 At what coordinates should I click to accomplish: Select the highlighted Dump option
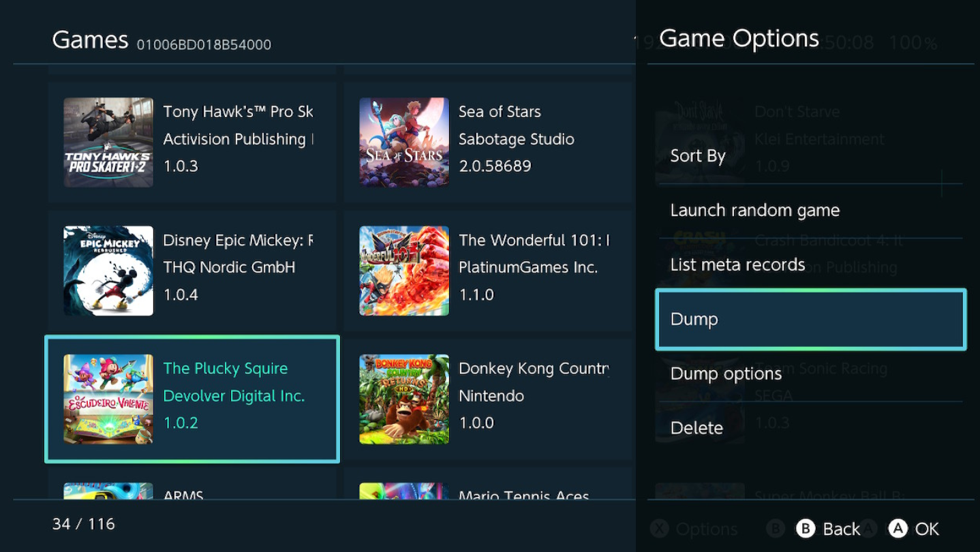pyautogui.click(x=810, y=320)
